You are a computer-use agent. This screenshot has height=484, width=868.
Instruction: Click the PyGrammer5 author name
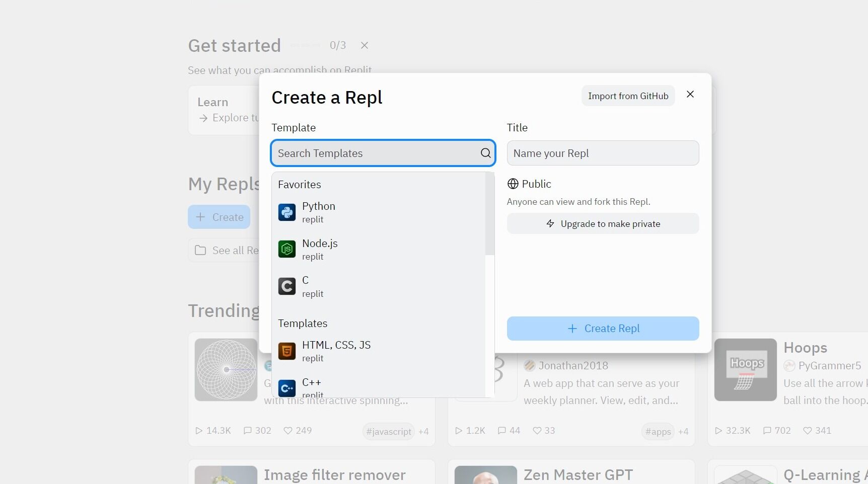coord(830,366)
